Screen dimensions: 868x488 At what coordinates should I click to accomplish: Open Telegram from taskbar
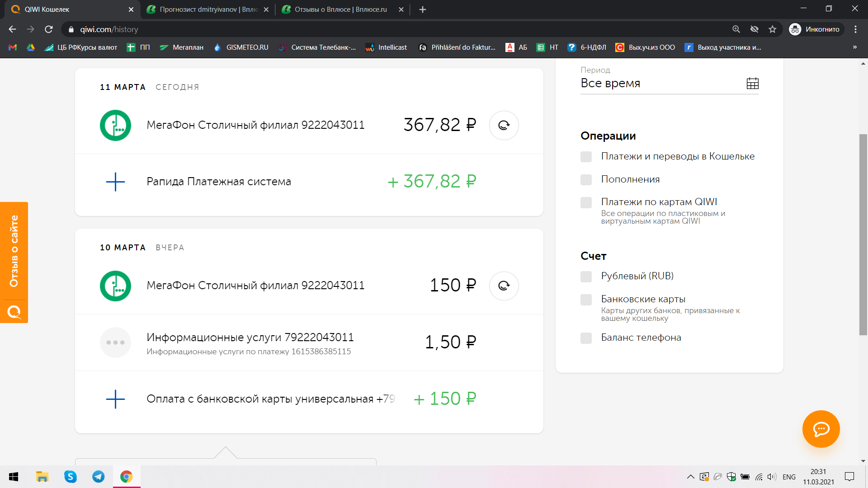pos(98,477)
